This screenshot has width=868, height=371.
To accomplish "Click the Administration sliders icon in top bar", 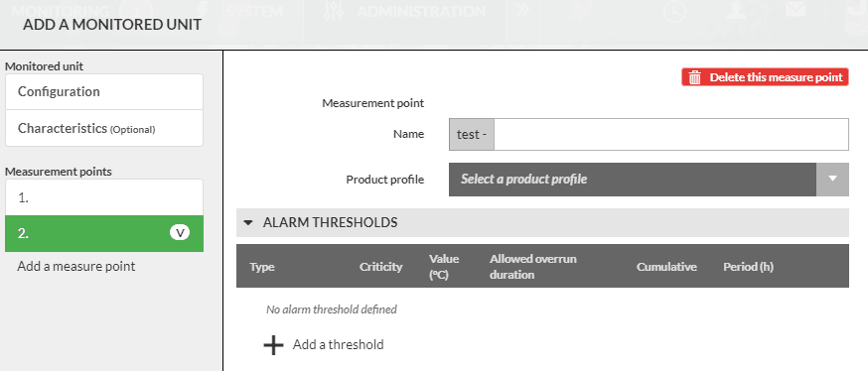I will [x=334, y=11].
